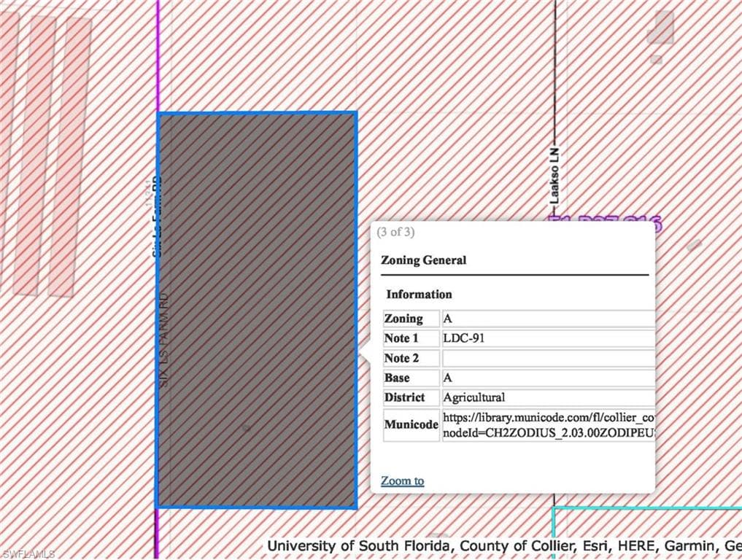Select the small gray building below it
This screenshot has height=560, width=742.
point(656,60)
